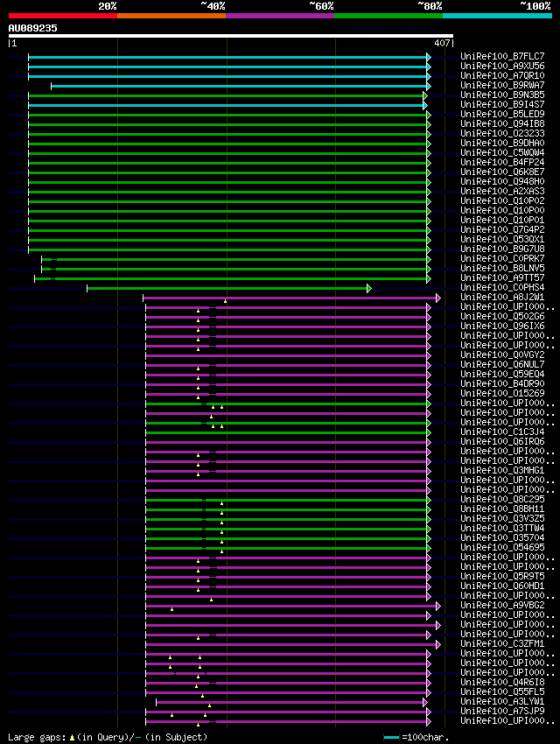The image size is (560, 744).
Task: Open hit UniRef100_A9XU56 label
Action: pyautogui.click(x=502, y=66)
